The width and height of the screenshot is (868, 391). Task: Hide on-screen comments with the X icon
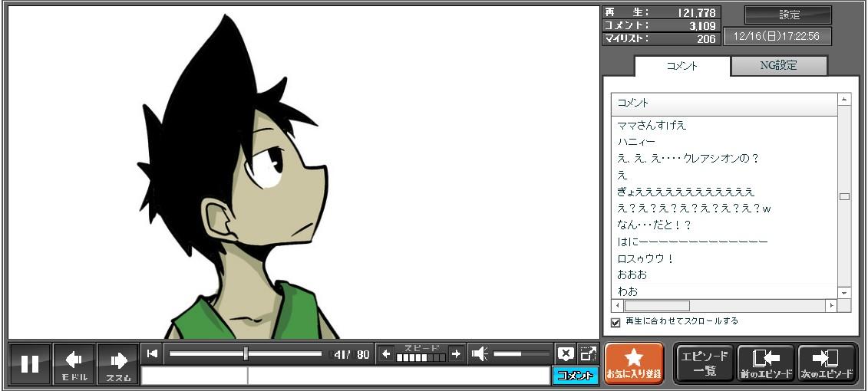point(566,353)
